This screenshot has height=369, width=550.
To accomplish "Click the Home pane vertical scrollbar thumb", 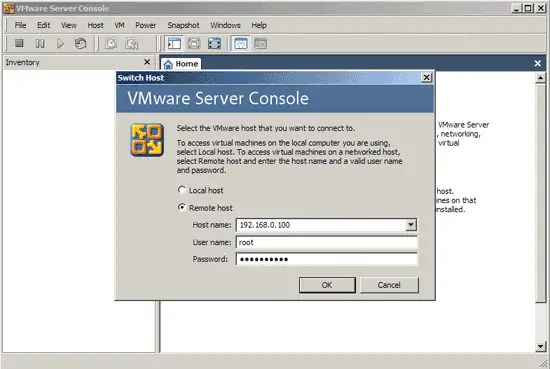I will (541, 192).
